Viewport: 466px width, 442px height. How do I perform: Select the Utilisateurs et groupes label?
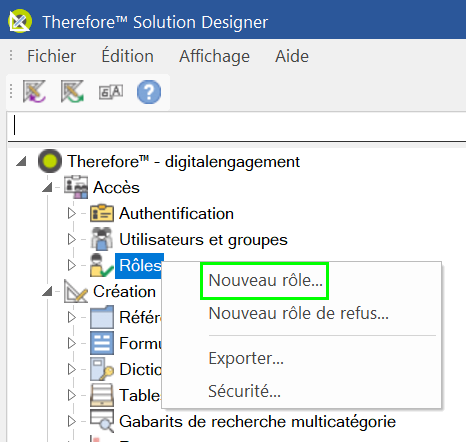203,240
